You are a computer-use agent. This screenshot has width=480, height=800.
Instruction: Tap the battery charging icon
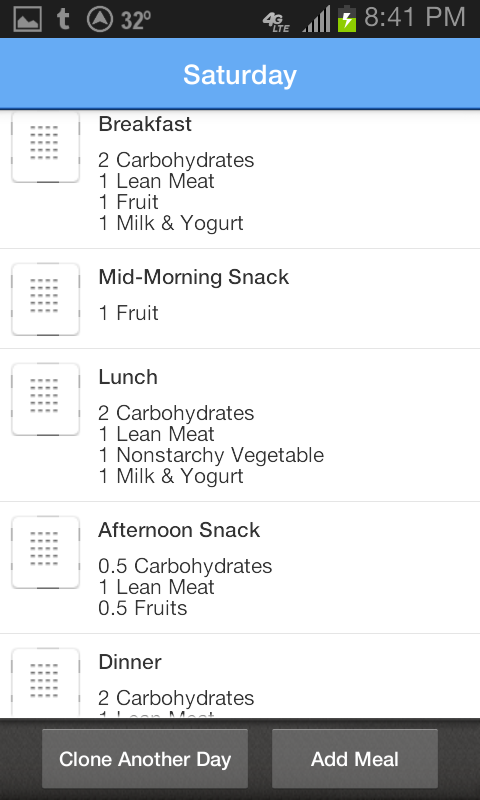coord(346,19)
